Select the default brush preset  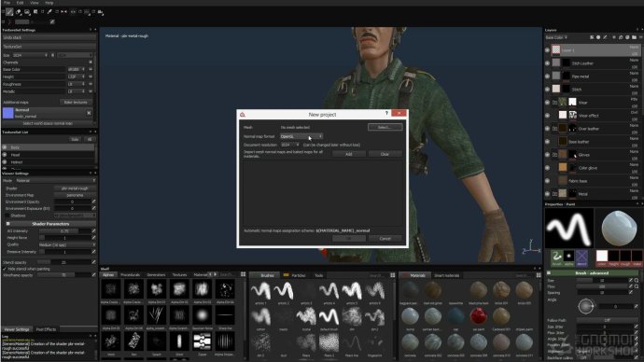329,316
